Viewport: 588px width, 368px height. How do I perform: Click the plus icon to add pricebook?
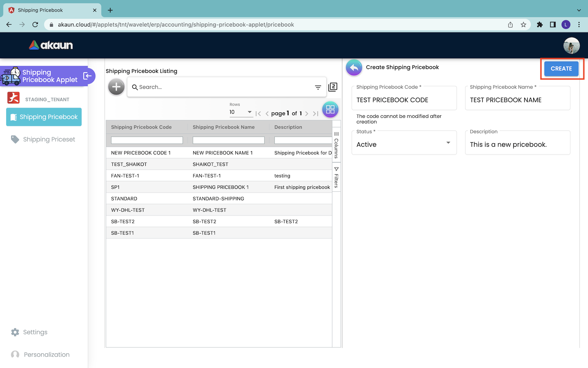pos(116,87)
